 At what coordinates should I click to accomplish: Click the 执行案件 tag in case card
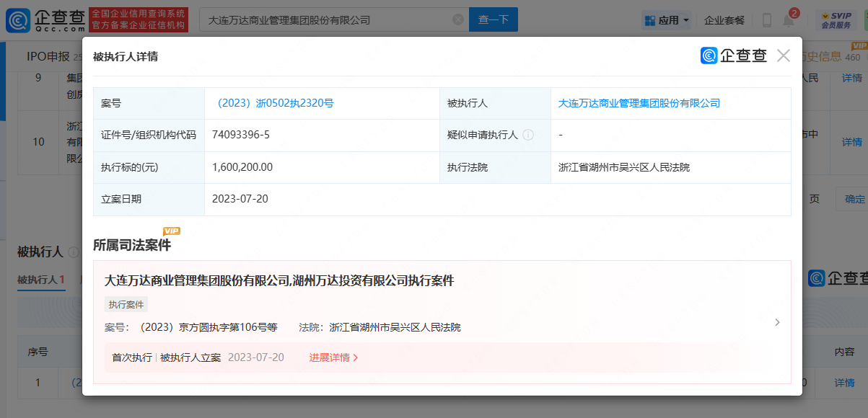coord(126,305)
